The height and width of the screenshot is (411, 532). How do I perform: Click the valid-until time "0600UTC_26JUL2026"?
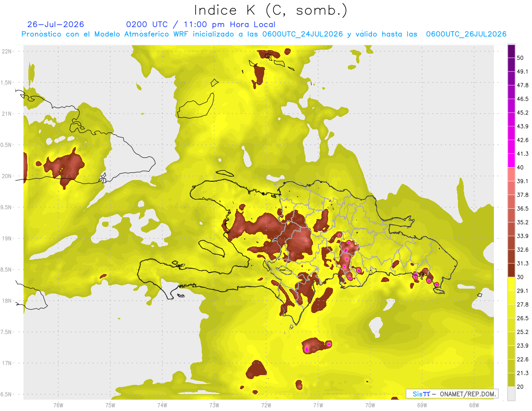[x=466, y=34]
